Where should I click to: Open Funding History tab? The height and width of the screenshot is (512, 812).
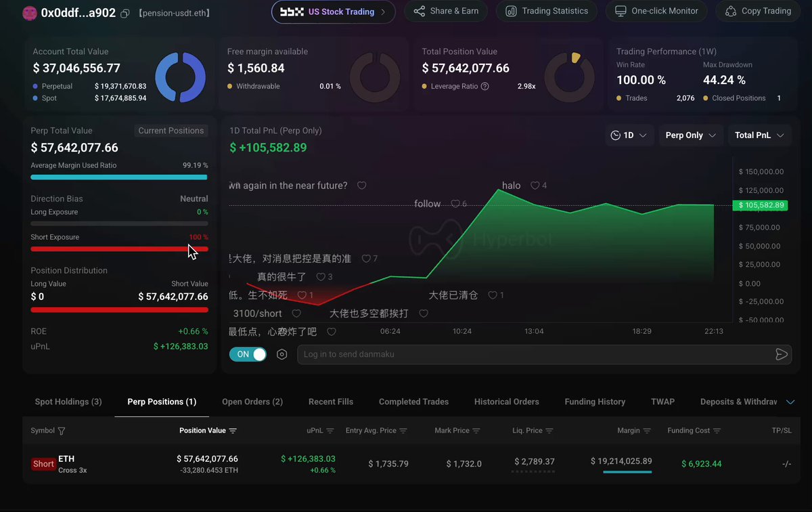(x=595, y=402)
